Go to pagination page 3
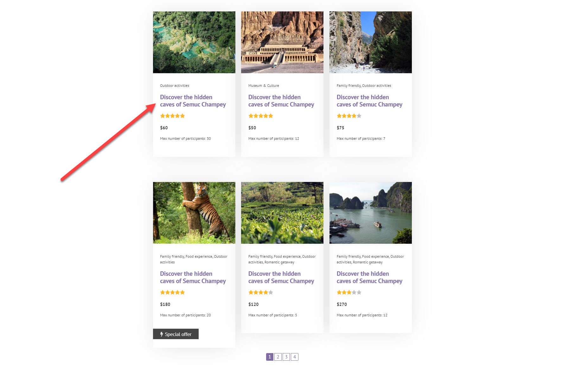The height and width of the screenshot is (381, 588). click(x=286, y=357)
